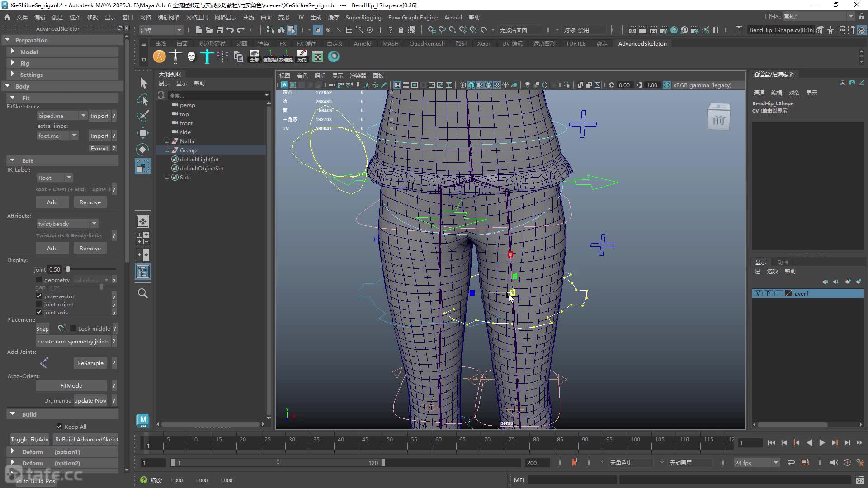Switch to the XGen shelf tab
Image resolution: width=868 pixels, height=488 pixels.
[x=484, y=44]
